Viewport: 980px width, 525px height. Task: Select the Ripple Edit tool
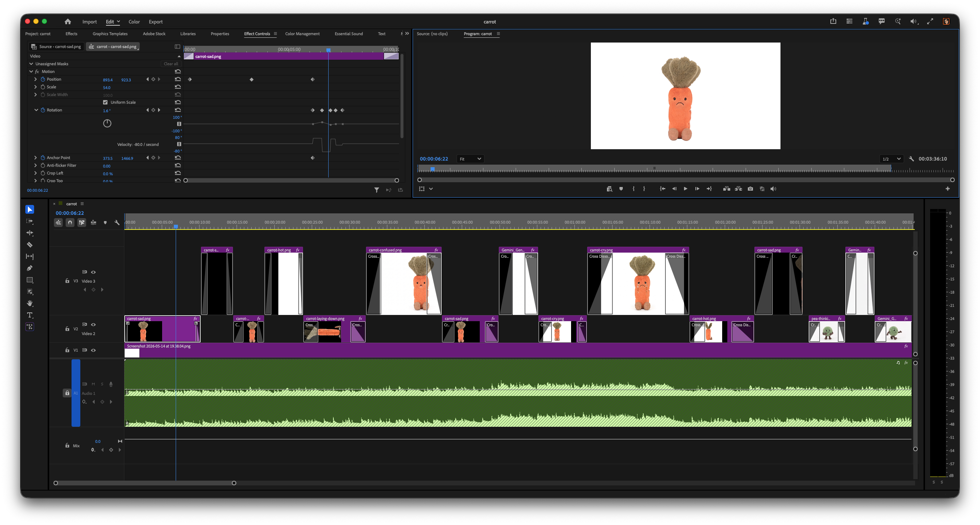click(x=30, y=233)
